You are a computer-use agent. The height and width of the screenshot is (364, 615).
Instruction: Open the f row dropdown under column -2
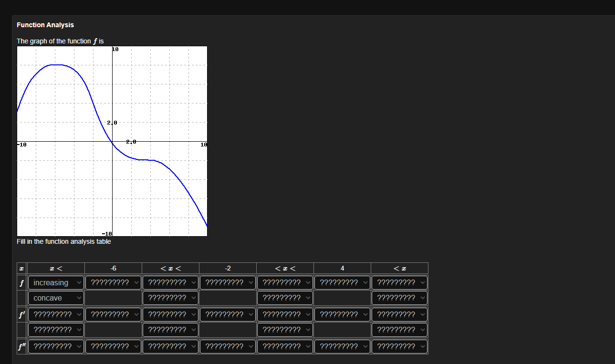tap(228, 282)
